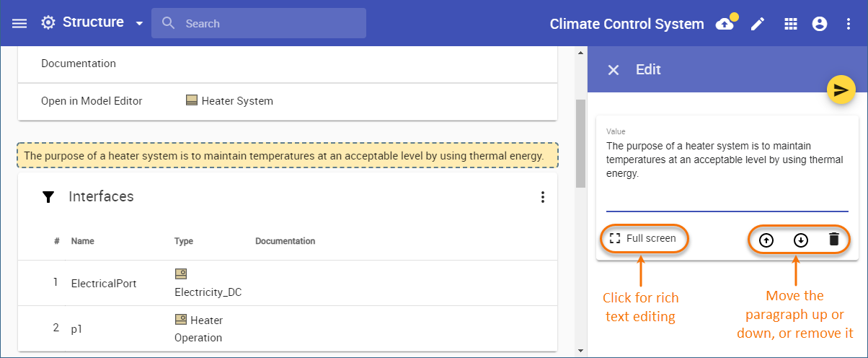Open the user account icon
This screenshot has width=868, height=358.
pyautogui.click(x=820, y=24)
